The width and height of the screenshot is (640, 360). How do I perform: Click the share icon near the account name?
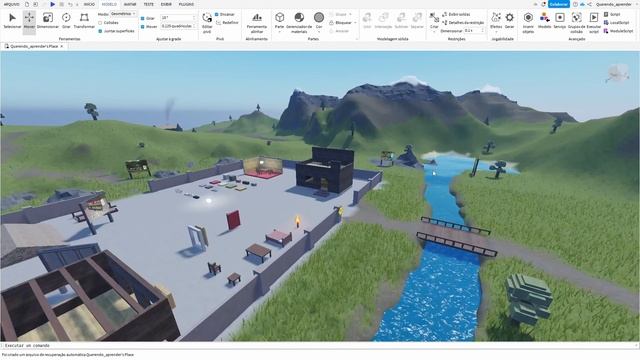pyautogui.click(x=590, y=4)
